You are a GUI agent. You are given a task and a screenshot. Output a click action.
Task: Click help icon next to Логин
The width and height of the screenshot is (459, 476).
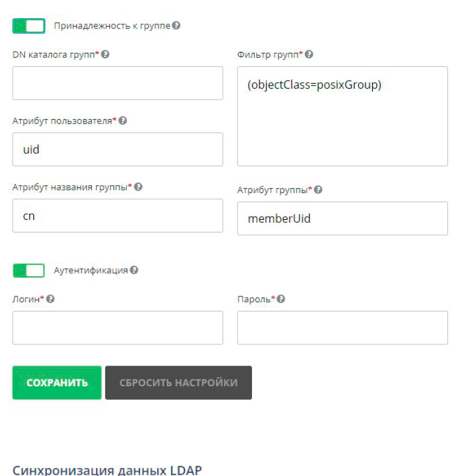pos(50,299)
